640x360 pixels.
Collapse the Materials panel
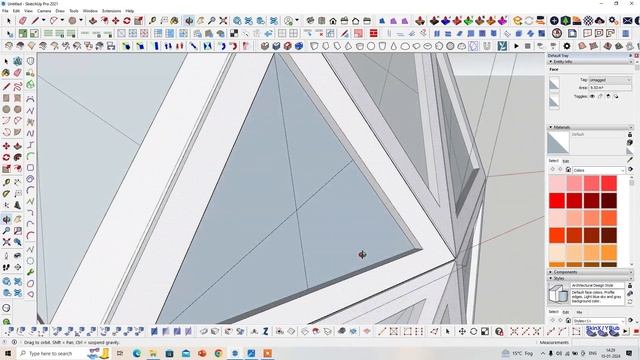pyautogui.click(x=551, y=127)
